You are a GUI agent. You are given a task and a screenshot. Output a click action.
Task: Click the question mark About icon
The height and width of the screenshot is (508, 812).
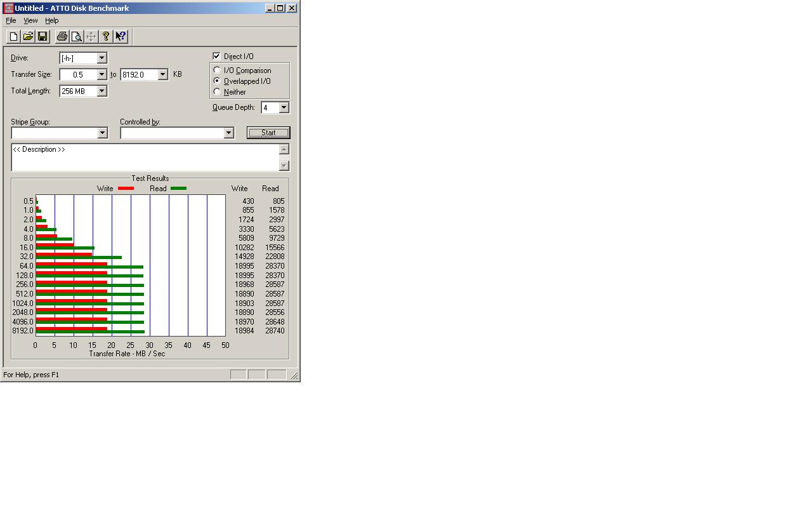[105, 37]
